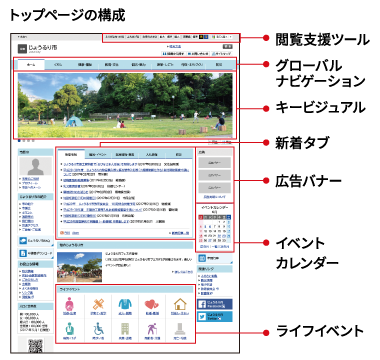Select the blue background color swatch
380x360 pixels.
(x=205, y=37)
